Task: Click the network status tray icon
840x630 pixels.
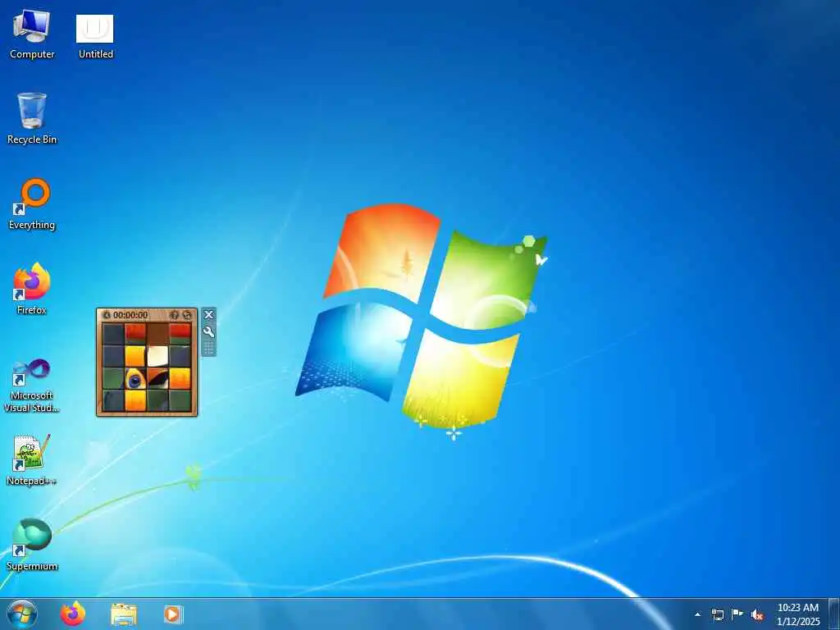Action: click(717, 614)
